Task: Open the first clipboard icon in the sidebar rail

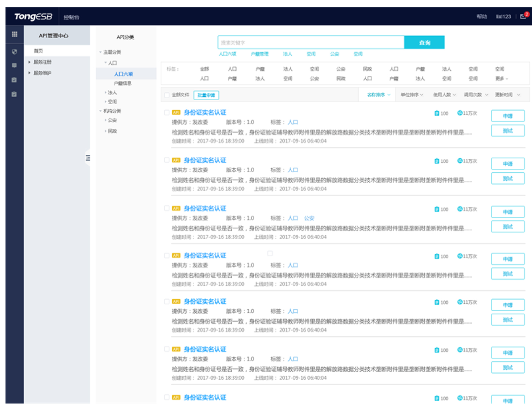Action: tap(14, 79)
